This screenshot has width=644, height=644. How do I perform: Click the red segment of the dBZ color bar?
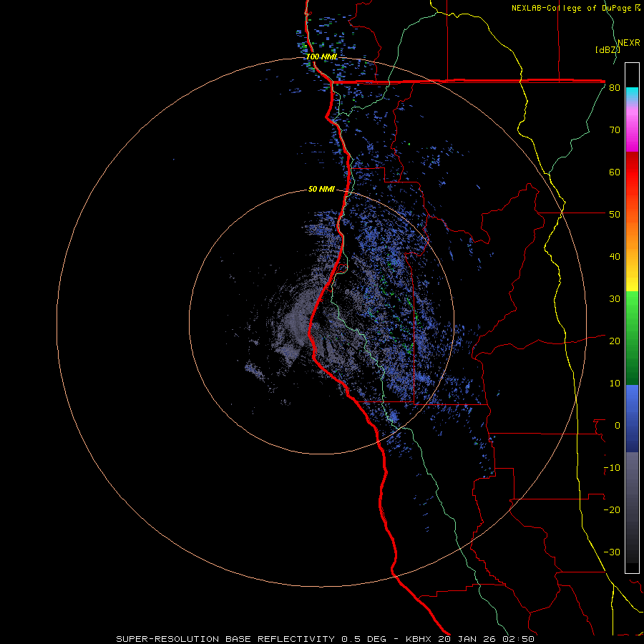pyautogui.click(x=632, y=182)
